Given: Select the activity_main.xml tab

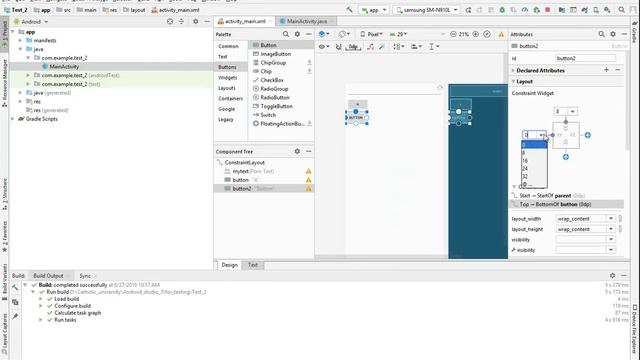Looking at the screenshot, I should (245, 21).
